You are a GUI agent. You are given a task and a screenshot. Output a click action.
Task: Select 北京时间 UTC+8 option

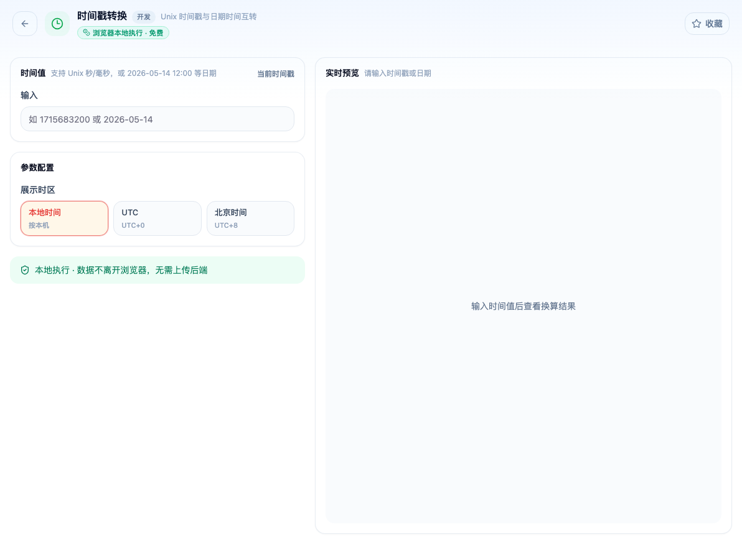tap(250, 218)
